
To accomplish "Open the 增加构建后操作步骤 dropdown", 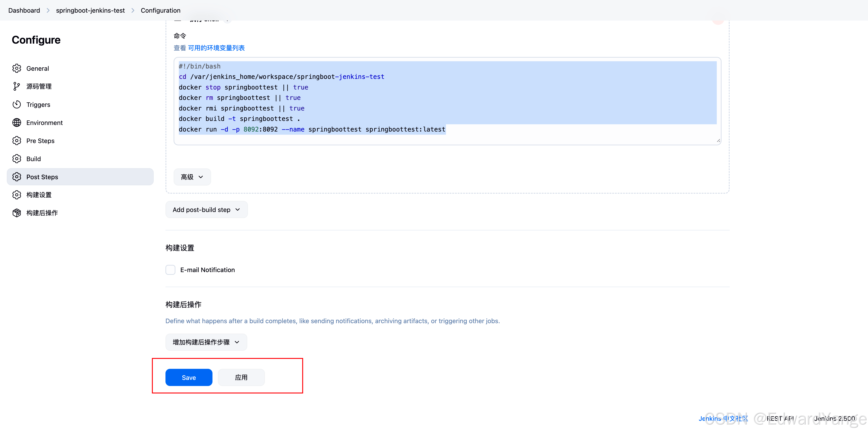I will click(x=206, y=342).
